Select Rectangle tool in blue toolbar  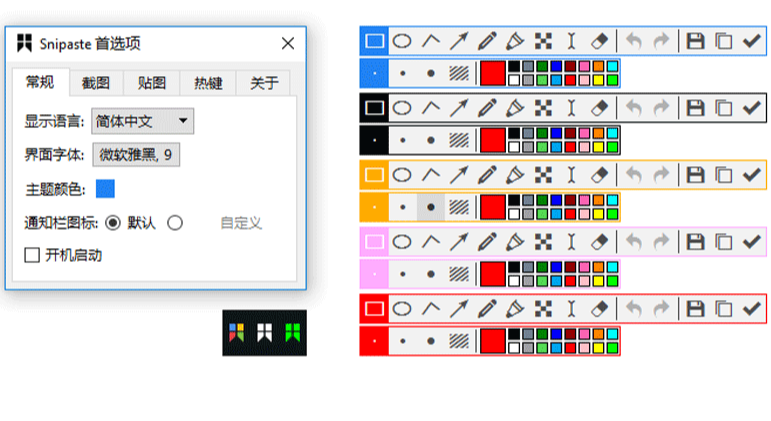[374, 41]
